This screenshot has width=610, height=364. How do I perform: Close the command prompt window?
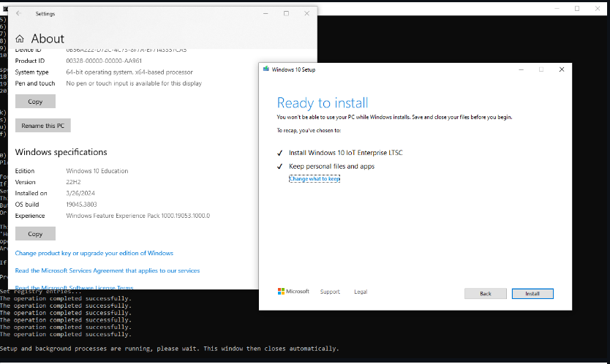(x=598, y=8)
